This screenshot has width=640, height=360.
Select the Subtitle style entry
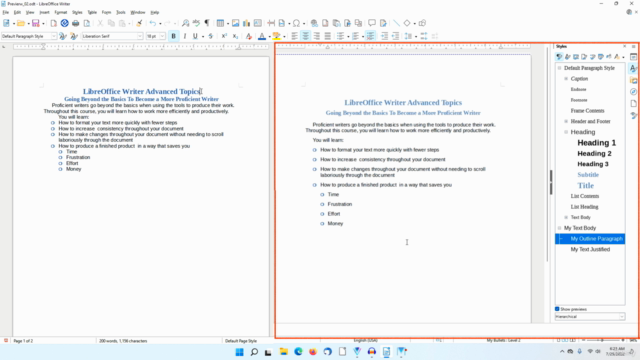(588, 175)
